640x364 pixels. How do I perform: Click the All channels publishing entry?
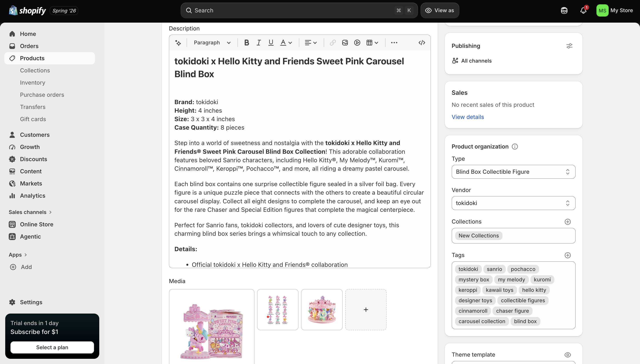[472, 61]
